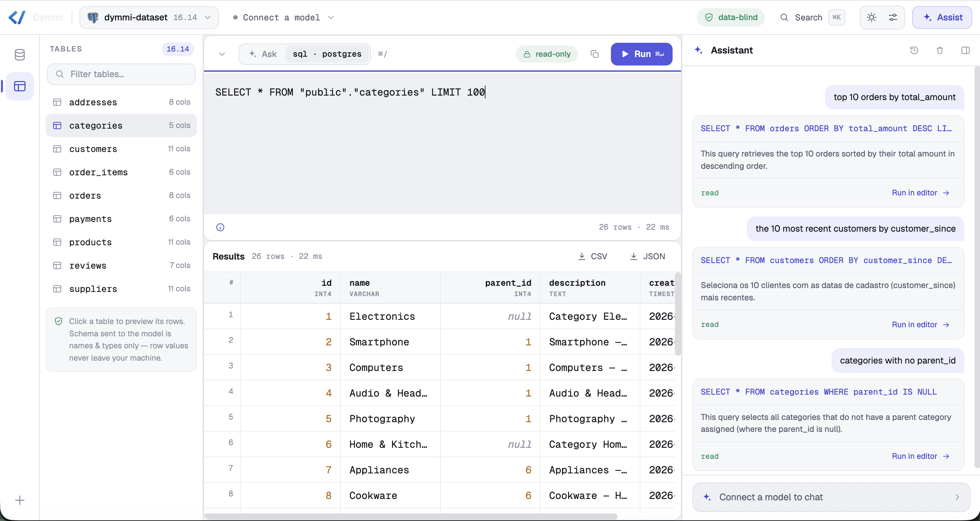Click the addresses table icon
Image resolution: width=980 pixels, height=521 pixels.
coord(57,102)
